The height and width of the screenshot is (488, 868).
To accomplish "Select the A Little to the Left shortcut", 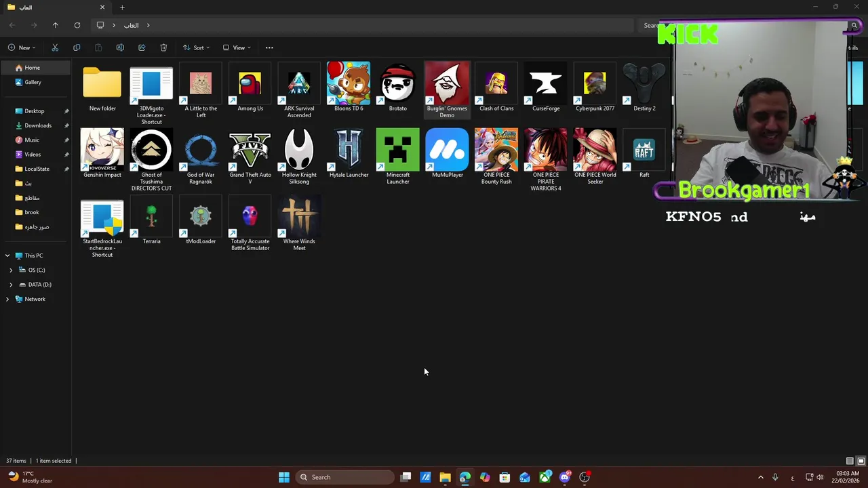I will click(x=201, y=90).
